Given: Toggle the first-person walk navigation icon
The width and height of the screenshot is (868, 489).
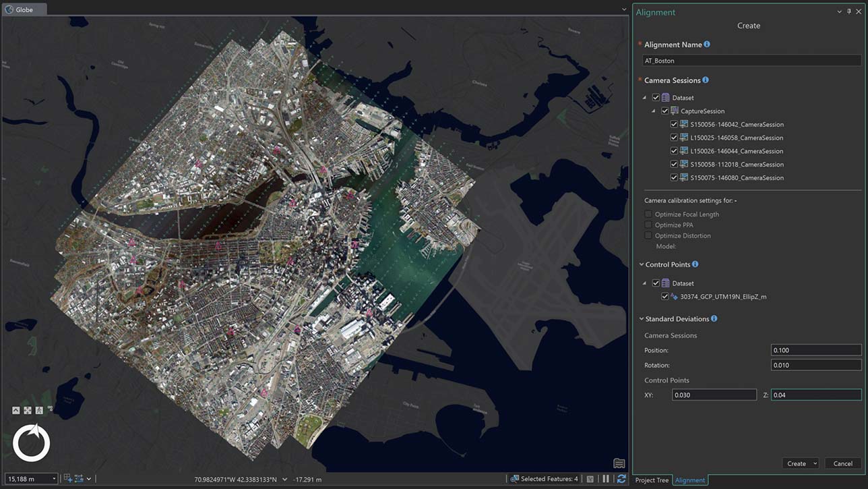Looking at the screenshot, I should [x=39, y=410].
